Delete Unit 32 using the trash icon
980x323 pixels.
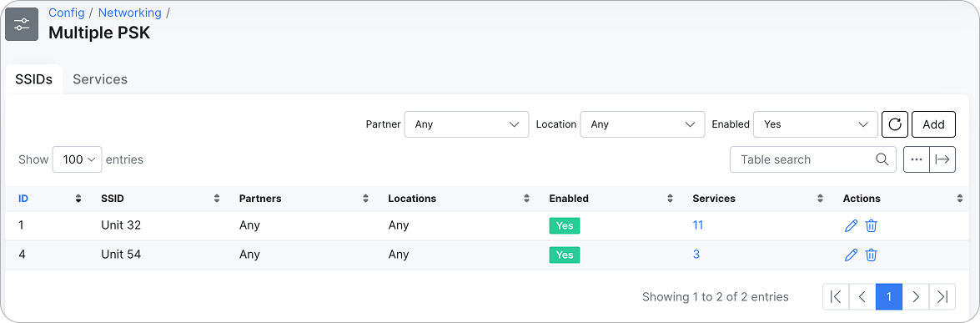[872, 225]
